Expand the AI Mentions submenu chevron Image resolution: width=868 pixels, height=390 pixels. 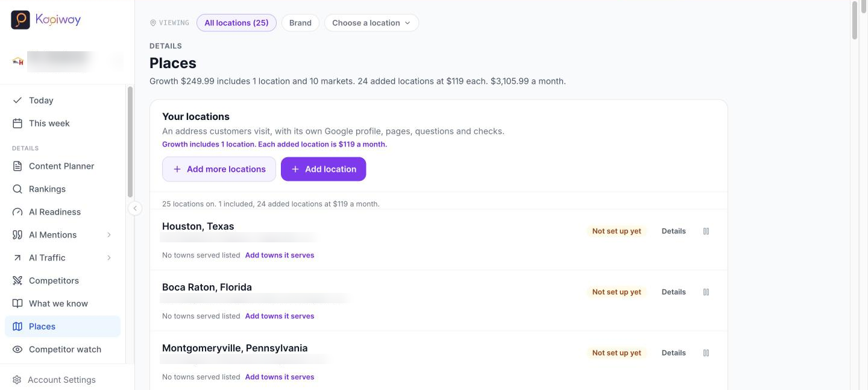coord(109,234)
